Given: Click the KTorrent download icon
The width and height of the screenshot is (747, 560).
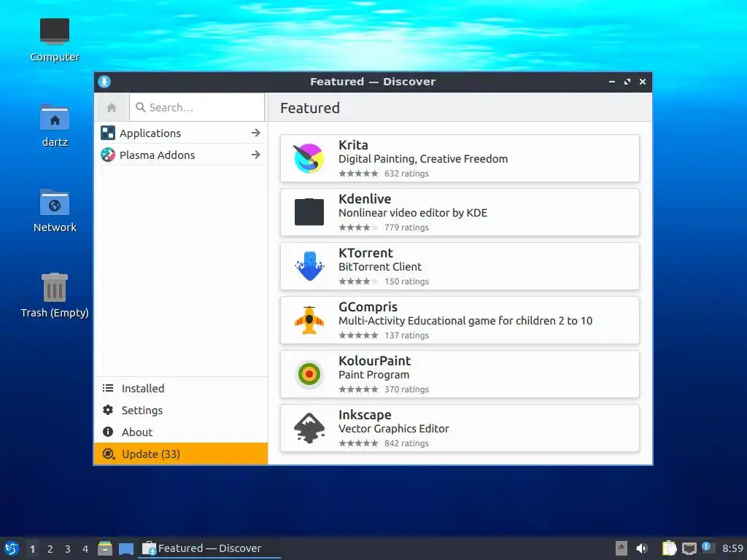Looking at the screenshot, I should [x=309, y=265].
